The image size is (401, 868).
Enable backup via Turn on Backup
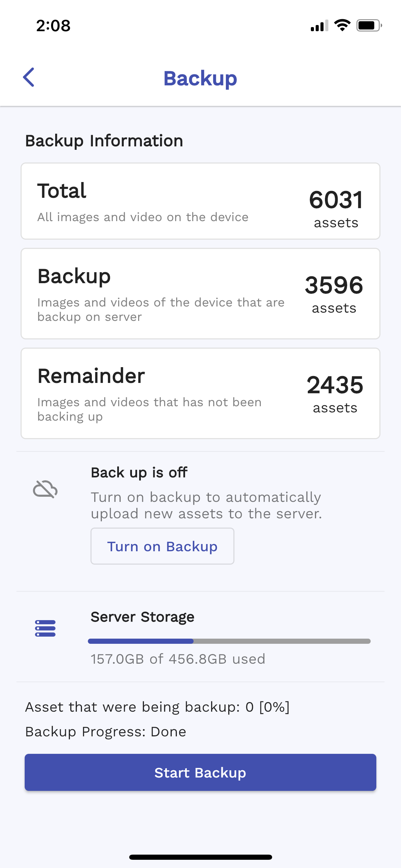[x=162, y=546]
